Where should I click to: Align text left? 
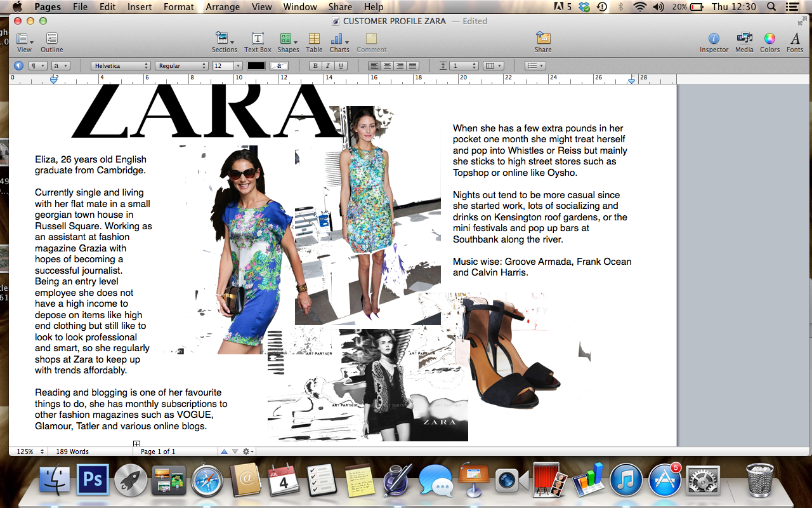click(x=374, y=65)
